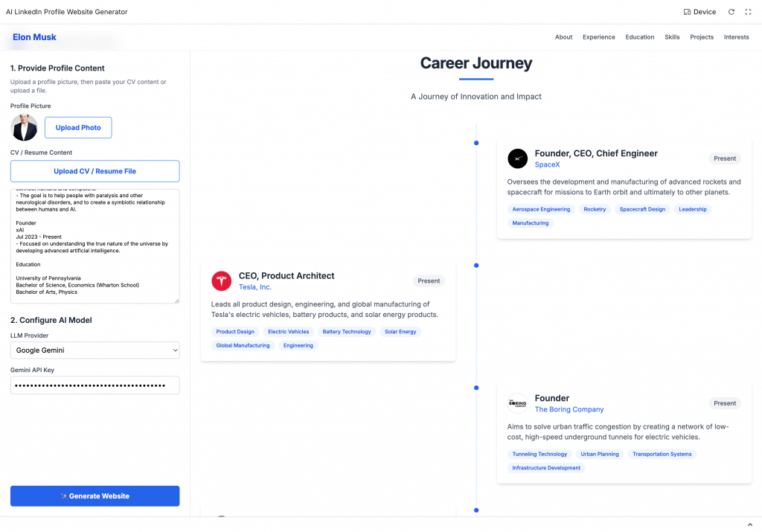Click the Elon Musk site title
The image size is (762, 532).
(x=34, y=37)
